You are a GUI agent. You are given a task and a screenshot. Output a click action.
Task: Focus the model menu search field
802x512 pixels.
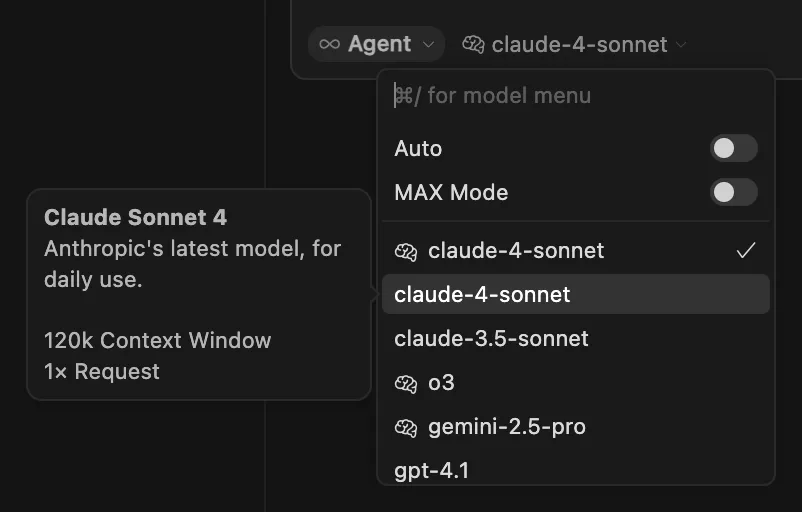[x=575, y=96]
